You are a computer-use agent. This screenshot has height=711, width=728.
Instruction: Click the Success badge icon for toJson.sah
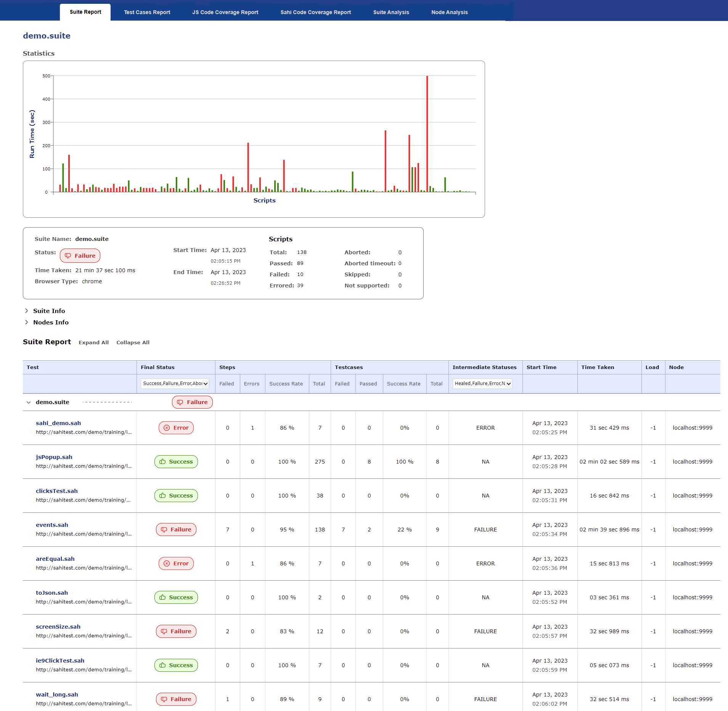pos(162,597)
